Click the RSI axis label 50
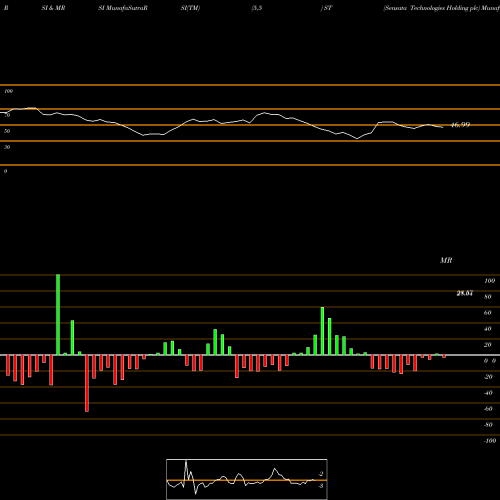 pos(7,131)
